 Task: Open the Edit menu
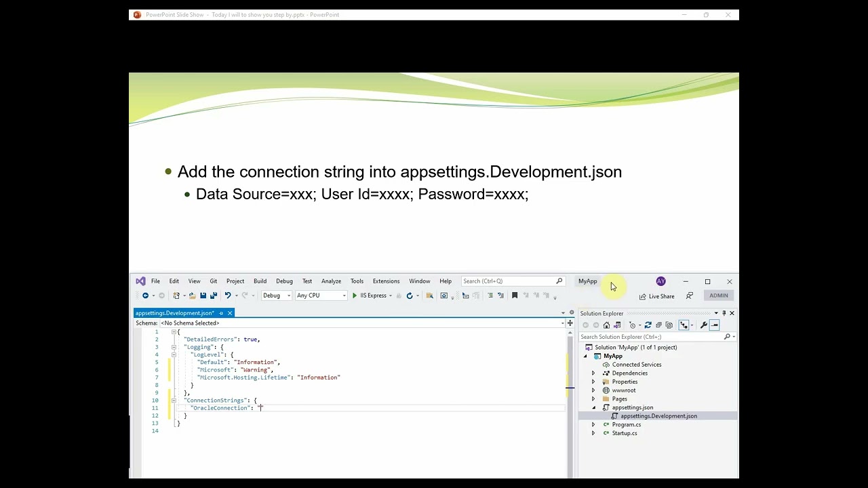point(174,281)
